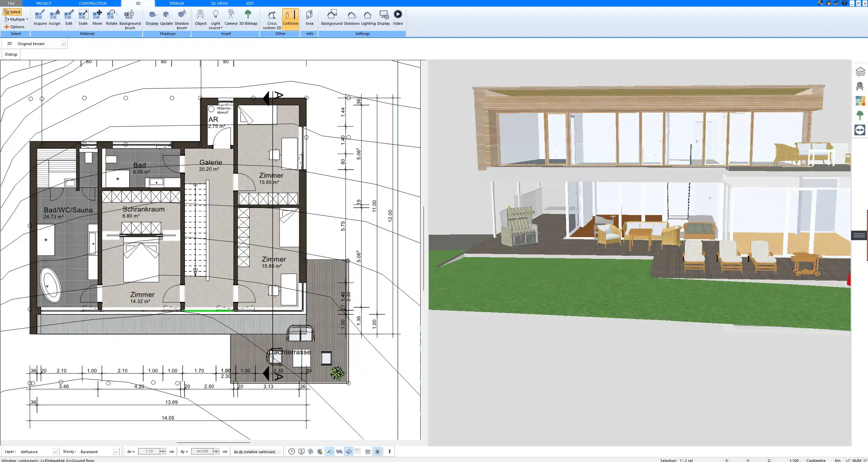Toggle the highlighted flat plane status button
Image resolution: width=868 pixels, height=462 pixels.
point(349,451)
